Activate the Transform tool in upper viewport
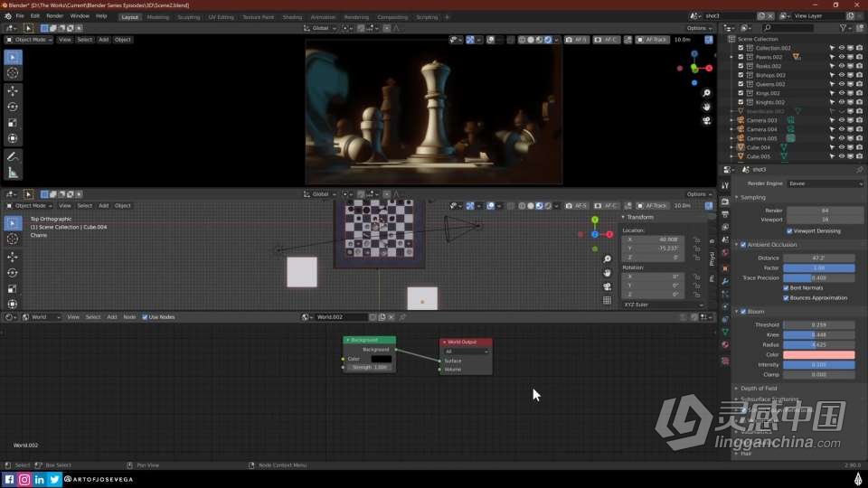The width and height of the screenshot is (868, 488). [13, 138]
